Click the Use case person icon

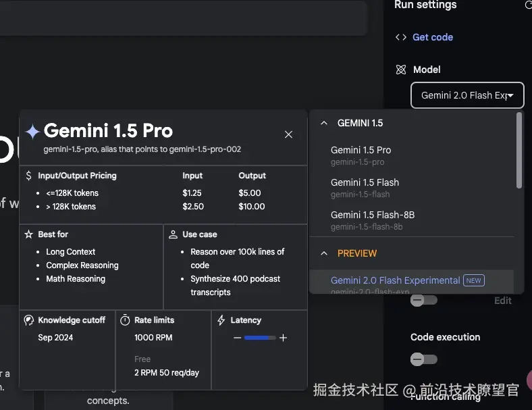(x=173, y=234)
